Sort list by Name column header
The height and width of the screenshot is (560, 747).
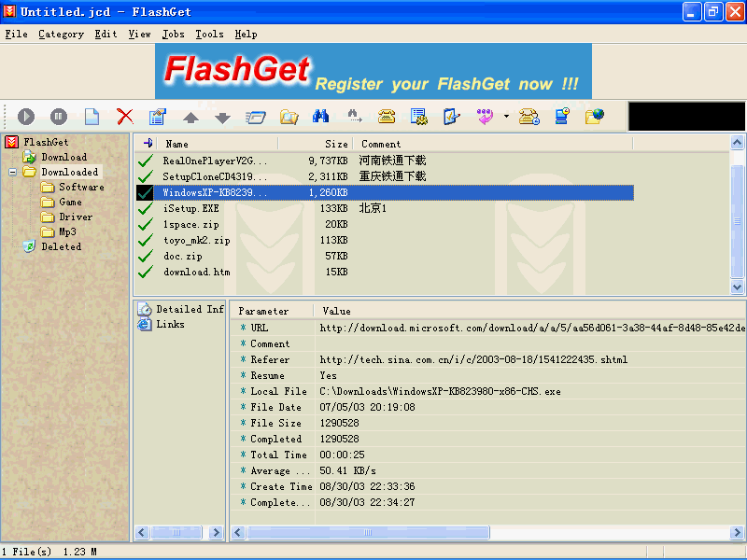click(218, 144)
